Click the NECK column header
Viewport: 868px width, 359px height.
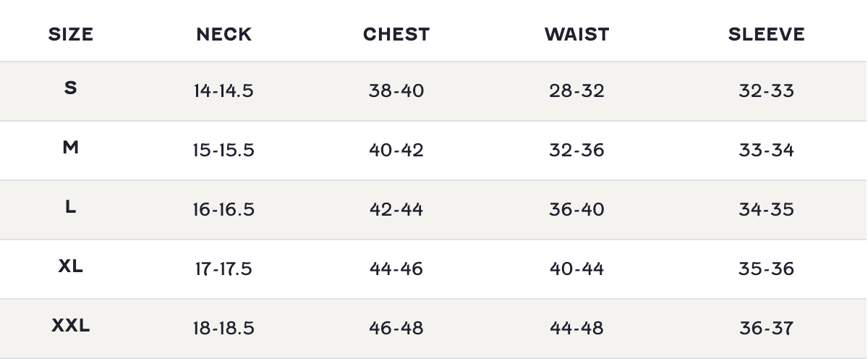pyautogui.click(x=224, y=34)
